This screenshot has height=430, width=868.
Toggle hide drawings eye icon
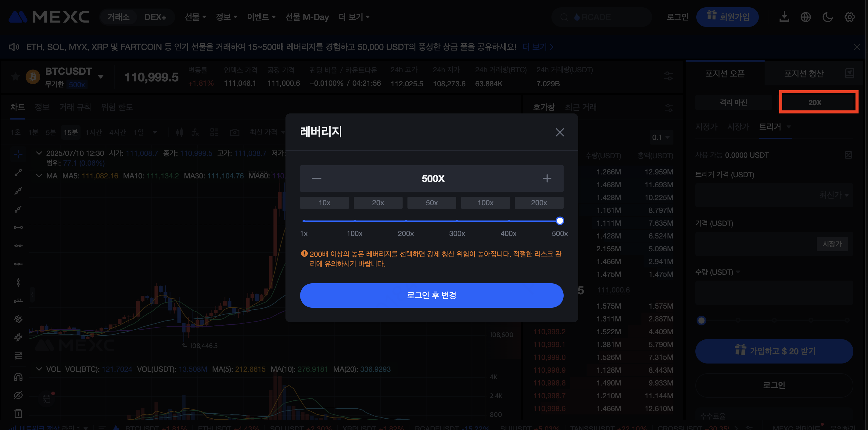[x=18, y=395]
